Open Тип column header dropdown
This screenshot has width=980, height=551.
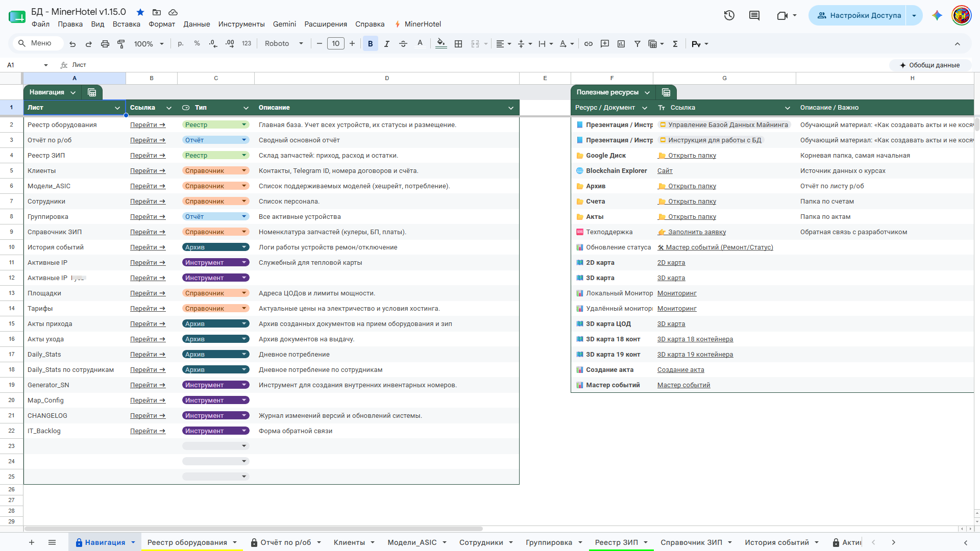point(246,108)
